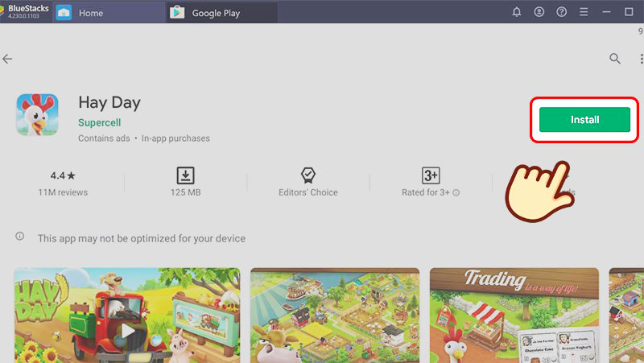Screen dimensions: 644x363
Task: Click the Hay Day app title
Action: pyautogui.click(x=109, y=103)
